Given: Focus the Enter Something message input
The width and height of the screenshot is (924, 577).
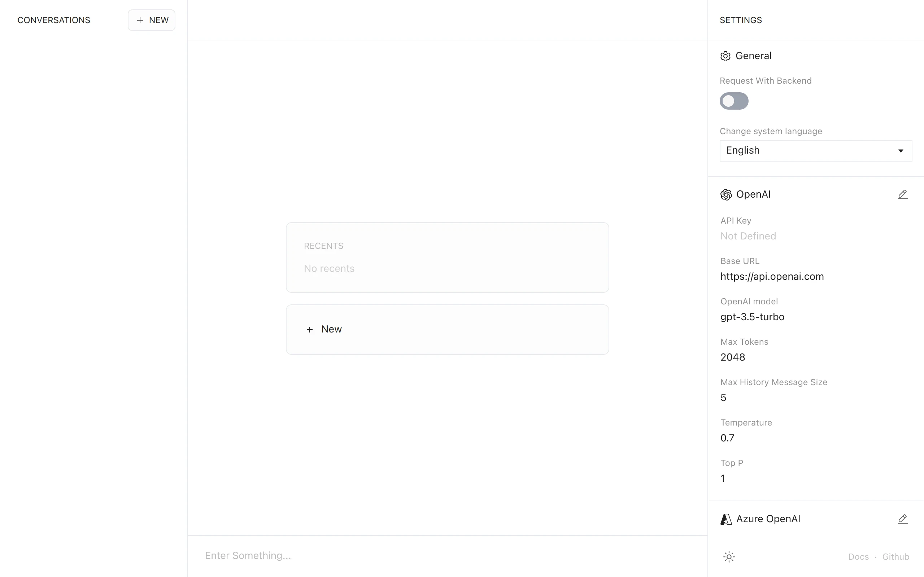Looking at the screenshot, I should pos(447,556).
